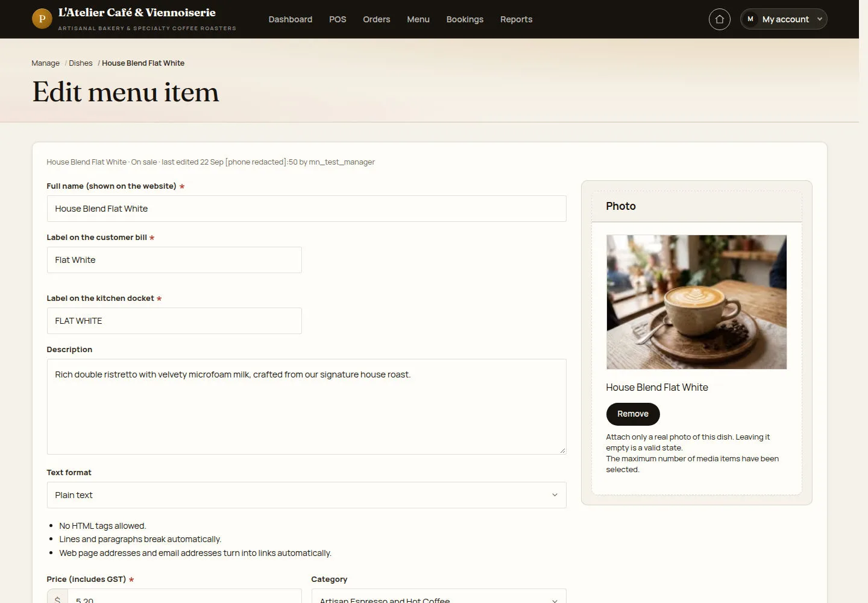Click the last edited status line

tap(210, 162)
